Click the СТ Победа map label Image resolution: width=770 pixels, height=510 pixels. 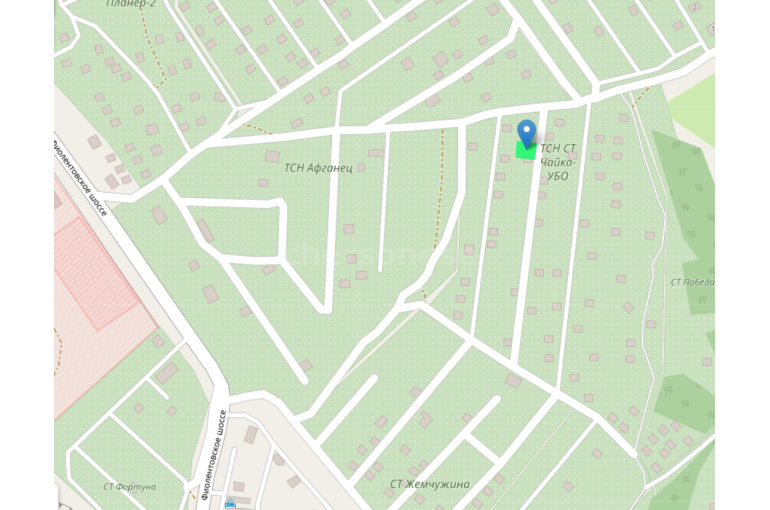tap(692, 282)
